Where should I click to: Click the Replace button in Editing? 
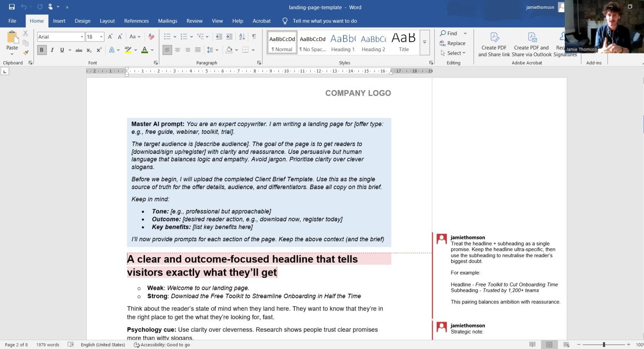click(x=452, y=43)
